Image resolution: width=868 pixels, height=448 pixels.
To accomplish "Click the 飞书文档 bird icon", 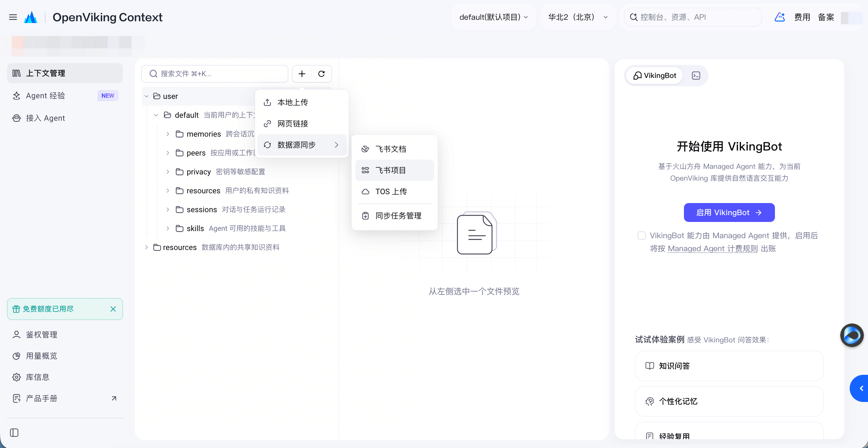I will 365,149.
